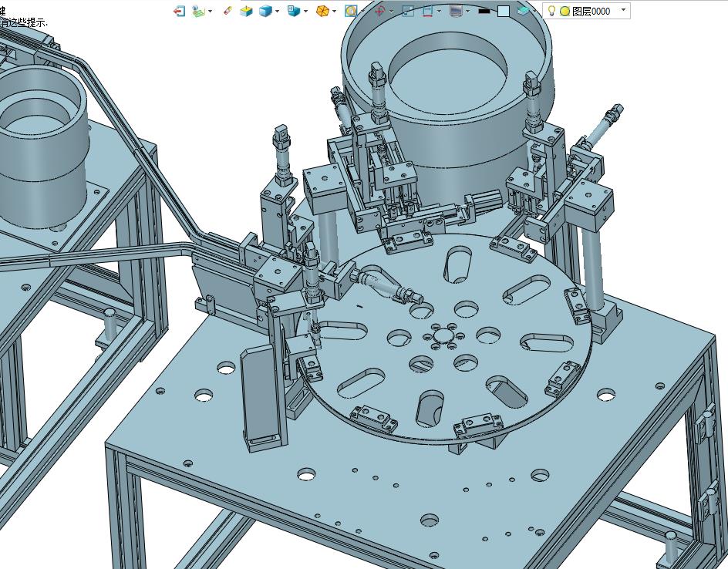The height and width of the screenshot is (569, 728).
Task: Click the orange wireframe polyhedron icon
Action: (x=322, y=11)
